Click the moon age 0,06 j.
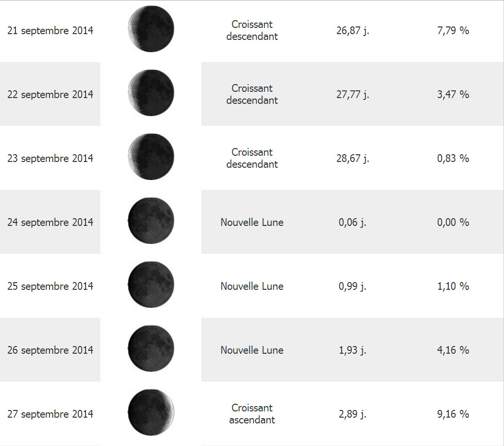 (x=353, y=222)
